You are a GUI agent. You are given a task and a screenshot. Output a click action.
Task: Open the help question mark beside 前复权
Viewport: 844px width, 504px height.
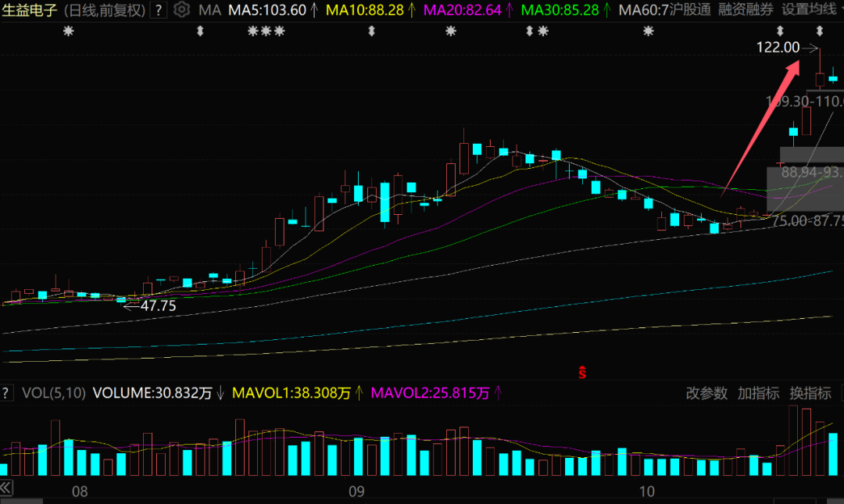point(158,9)
